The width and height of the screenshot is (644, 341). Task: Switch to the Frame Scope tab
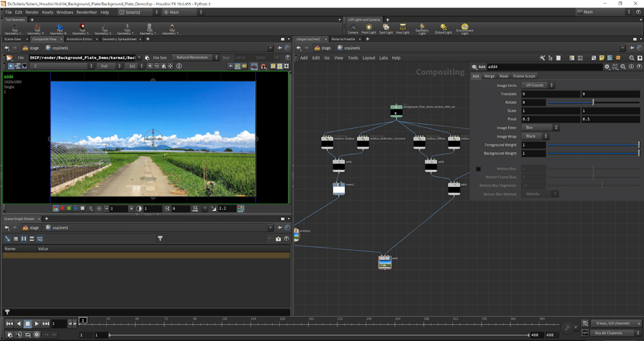tap(524, 76)
